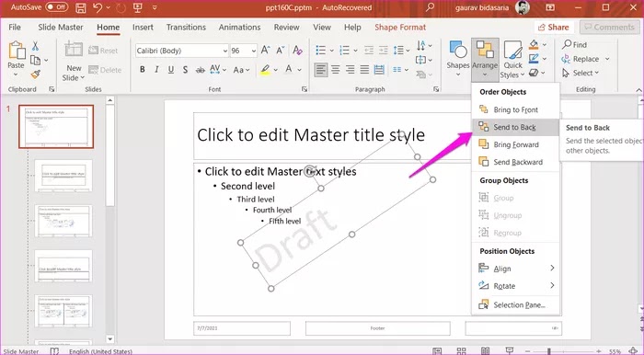Toggle Italic formatting
The width and height of the screenshot is (644, 355).
click(x=156, y=70)
